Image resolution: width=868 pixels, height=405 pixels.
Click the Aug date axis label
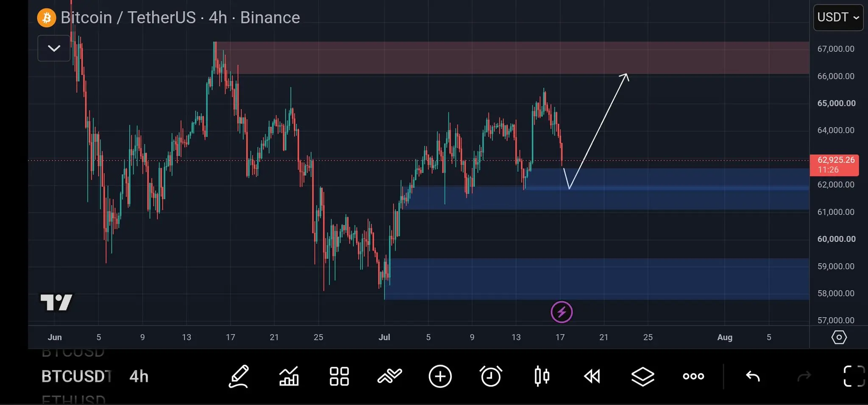pos(725,337)
